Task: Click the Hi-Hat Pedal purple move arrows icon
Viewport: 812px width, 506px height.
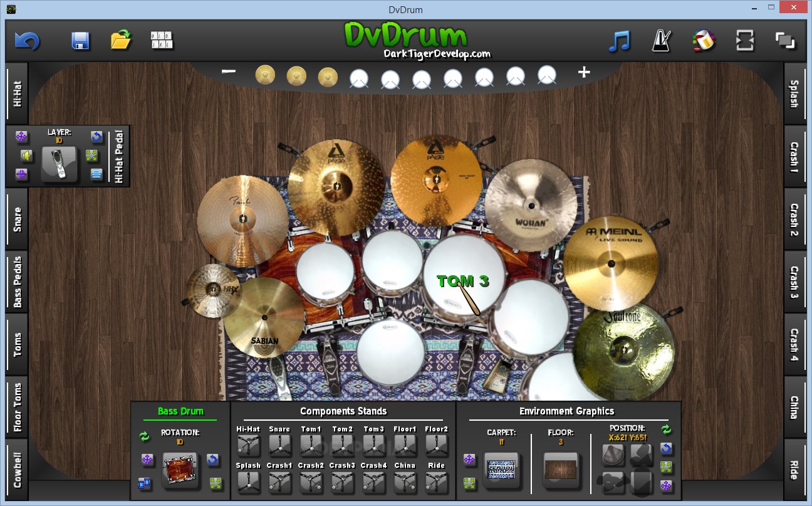Action: [x=21, y=137]
